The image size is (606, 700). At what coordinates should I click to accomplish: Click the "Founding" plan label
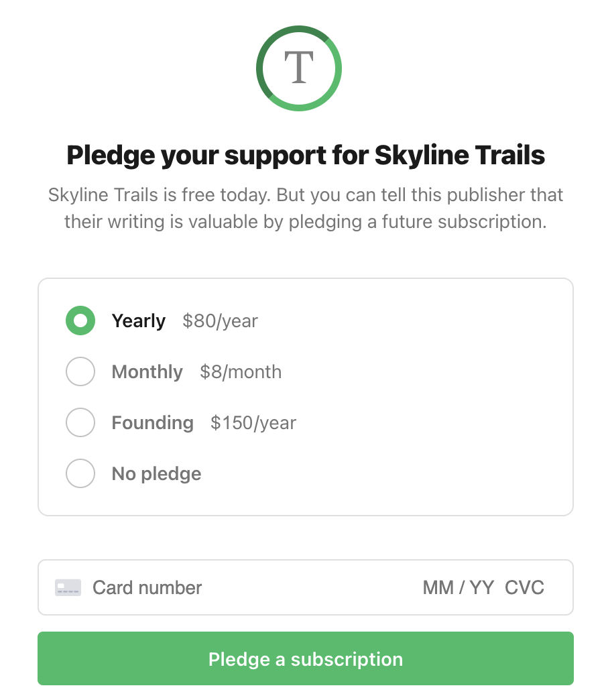pyautogui.click(x=153, y=423)
